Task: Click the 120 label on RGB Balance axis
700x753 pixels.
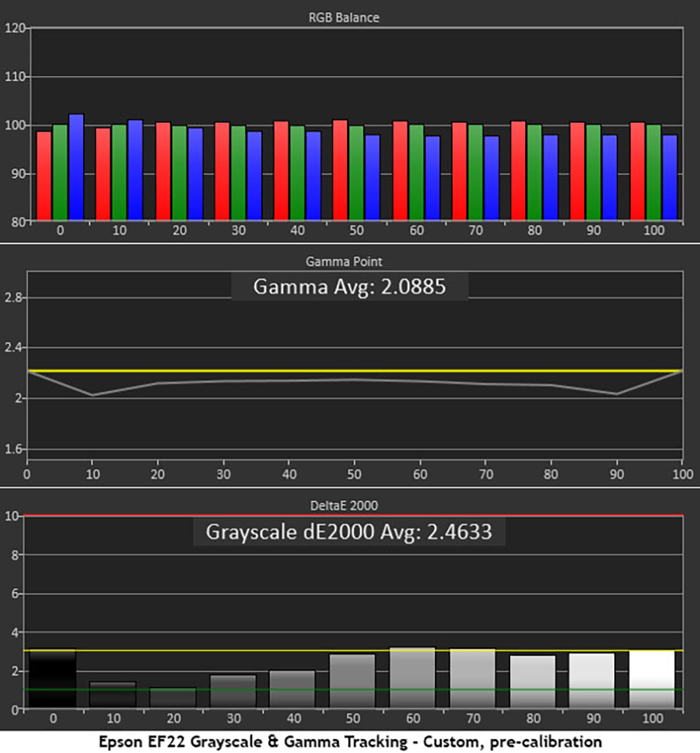Action: [15, 28]
